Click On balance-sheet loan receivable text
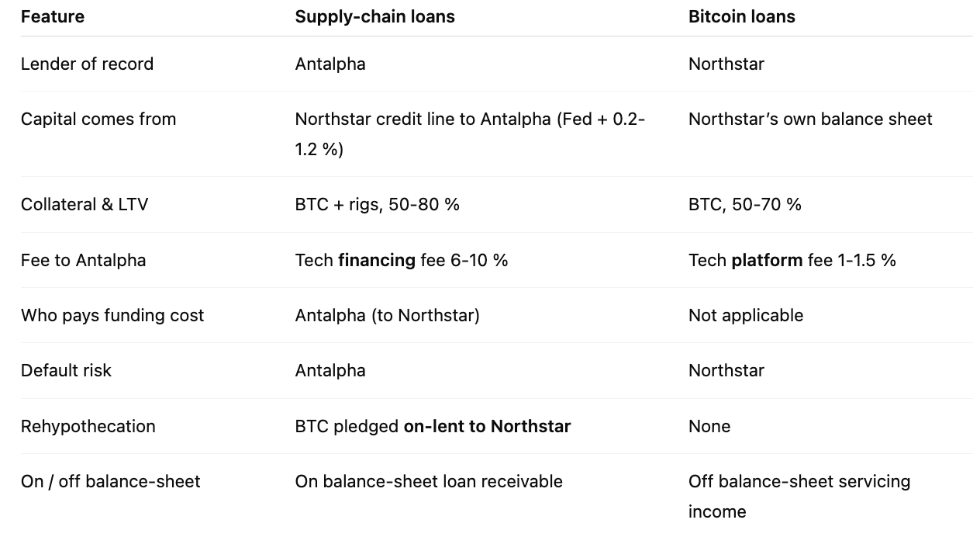The height and width of the screenshot is (537, 980). pyautogui.click(x=429, y=481)
